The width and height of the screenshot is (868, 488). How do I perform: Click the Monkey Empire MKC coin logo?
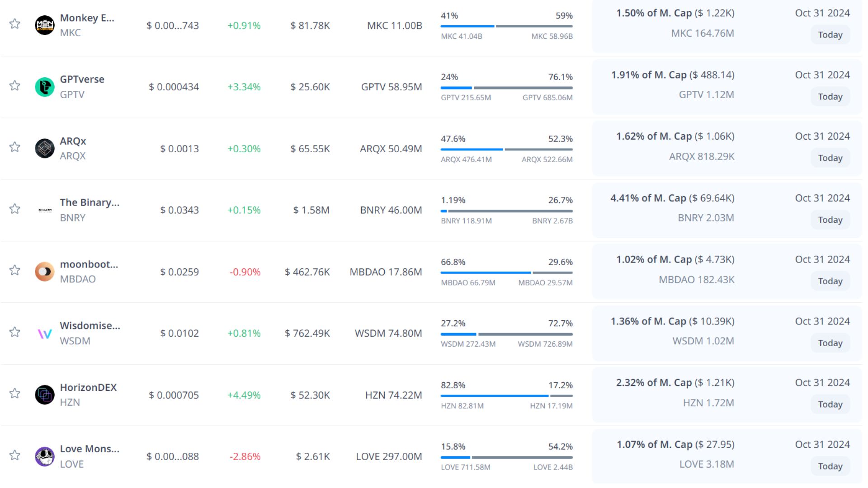coord(45,25)
